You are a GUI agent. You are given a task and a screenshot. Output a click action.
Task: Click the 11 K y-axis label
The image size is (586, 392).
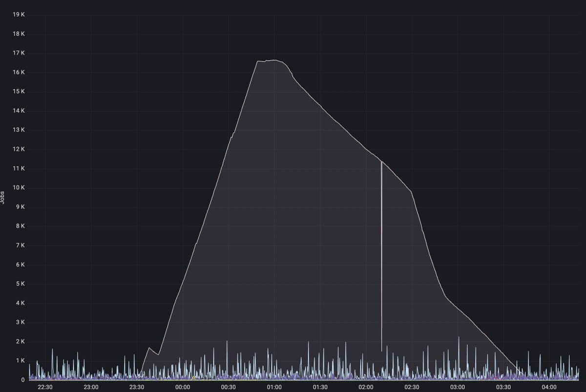coord(19,168)
